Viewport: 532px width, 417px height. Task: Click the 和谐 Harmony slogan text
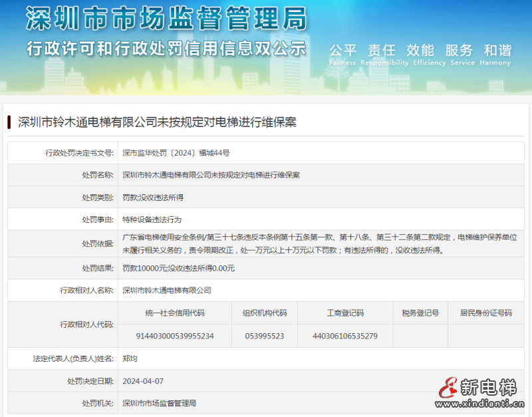pos(497,54)
